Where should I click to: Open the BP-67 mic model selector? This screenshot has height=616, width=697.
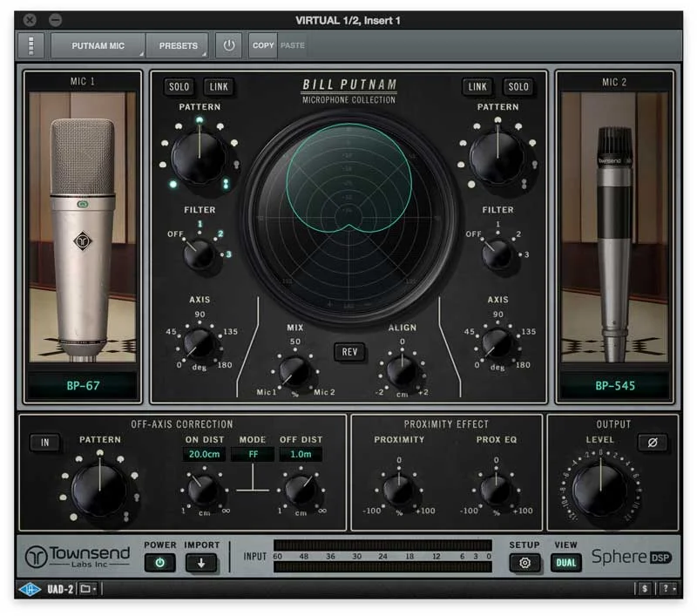click(83, 385)
